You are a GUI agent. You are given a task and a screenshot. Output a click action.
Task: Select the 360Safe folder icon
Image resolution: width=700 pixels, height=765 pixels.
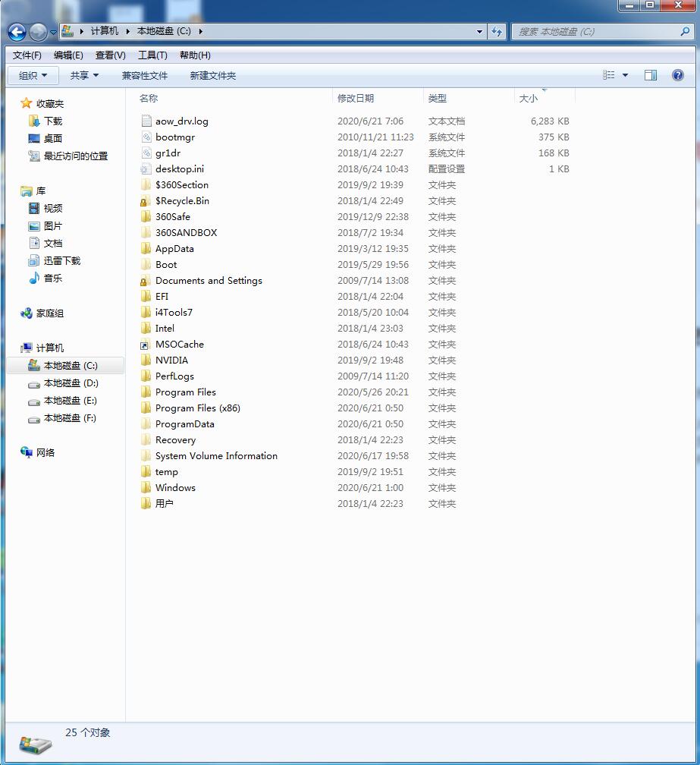tap(146, 216)
